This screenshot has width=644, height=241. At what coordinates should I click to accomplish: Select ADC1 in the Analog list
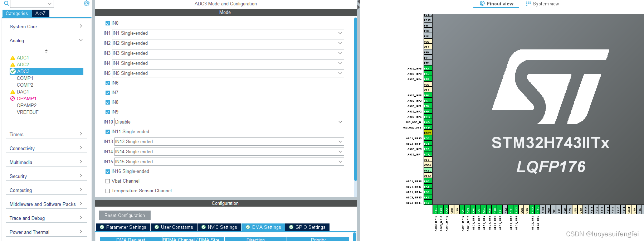pyautogui.click(x=23, y=58)
